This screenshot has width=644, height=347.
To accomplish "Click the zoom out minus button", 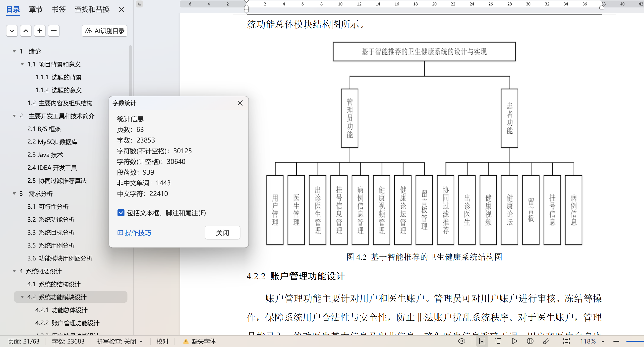I will (616, 341).
